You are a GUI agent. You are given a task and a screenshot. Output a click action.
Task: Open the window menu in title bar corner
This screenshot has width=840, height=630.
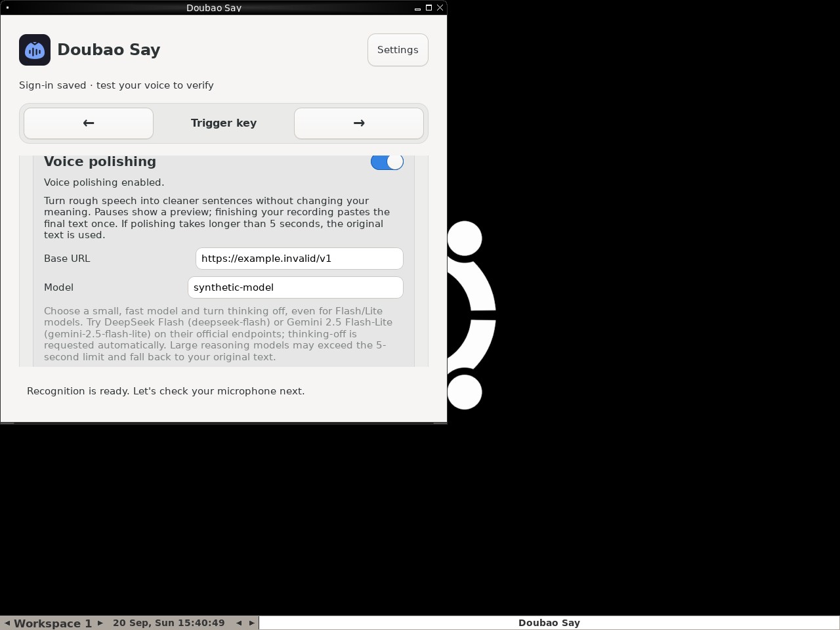tap(7, 8)
